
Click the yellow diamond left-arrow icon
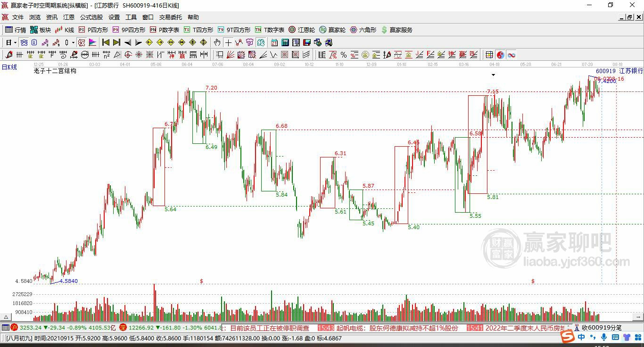(149, 42)
